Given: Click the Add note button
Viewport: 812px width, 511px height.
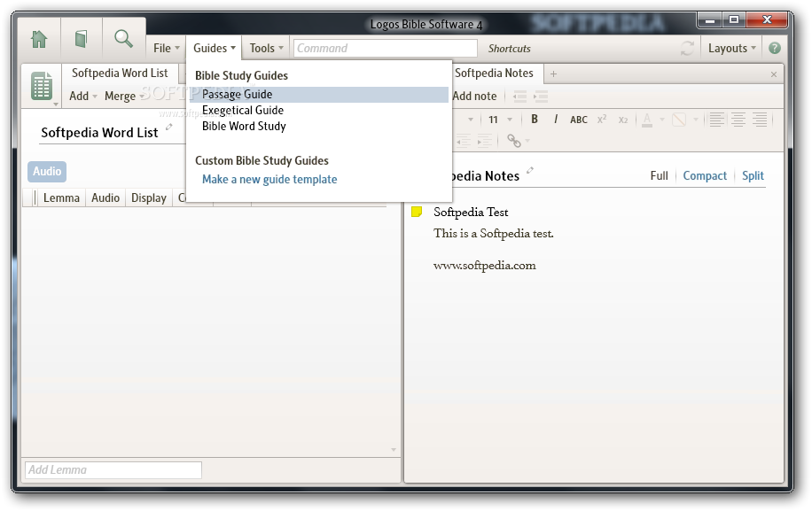Looking at the screenshot, I should pyautogui.click(x=474, y=97).
